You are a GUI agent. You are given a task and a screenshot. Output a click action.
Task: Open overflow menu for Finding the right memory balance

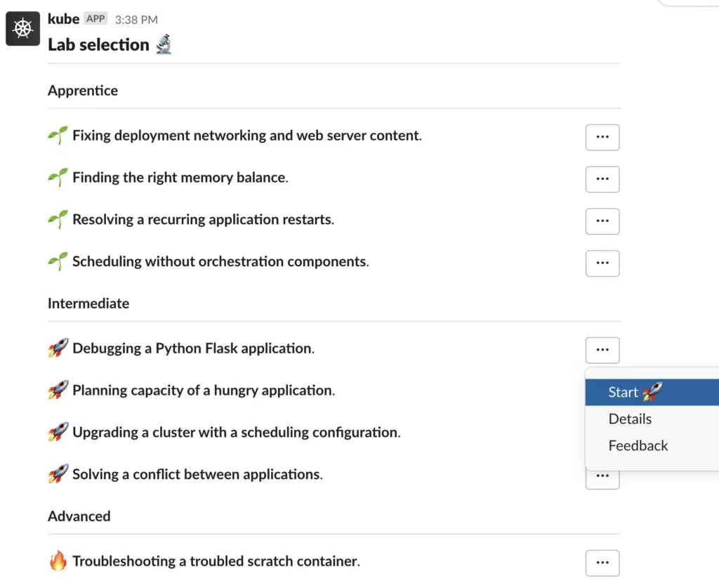(x=602, y=179)
